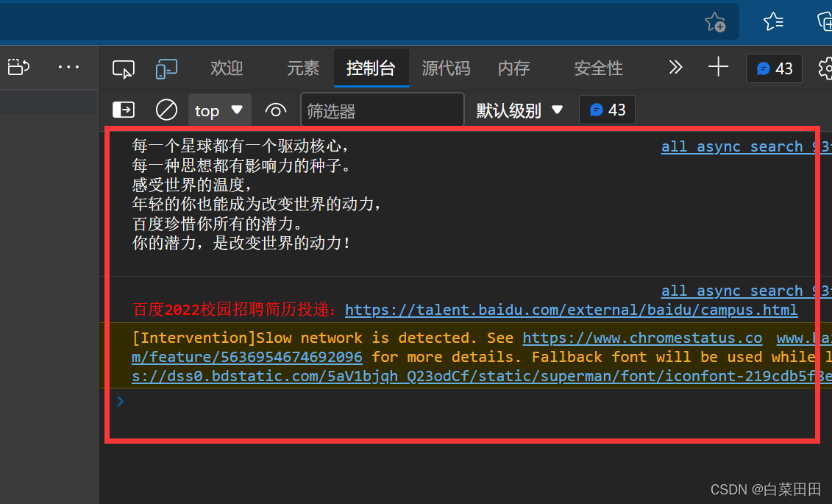The height and width of the screenshot is (504, 832).
Task: Expand hidden DevTools tabs with chevron
Action: point(675,67)
